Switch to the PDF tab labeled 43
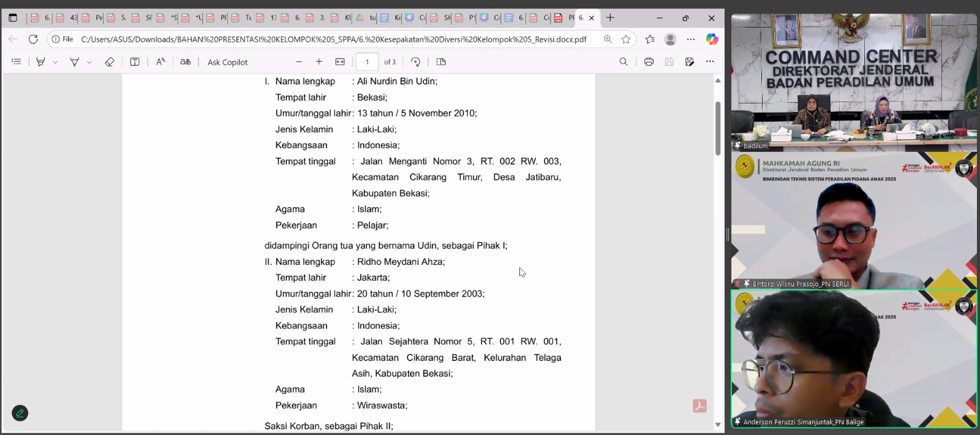 click(66, 18)
